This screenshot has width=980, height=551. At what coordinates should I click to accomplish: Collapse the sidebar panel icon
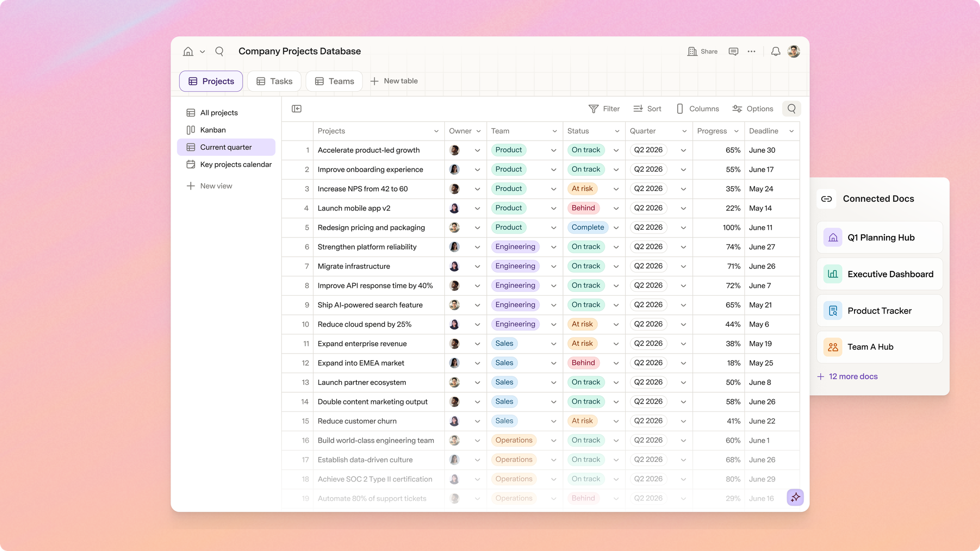296,109
